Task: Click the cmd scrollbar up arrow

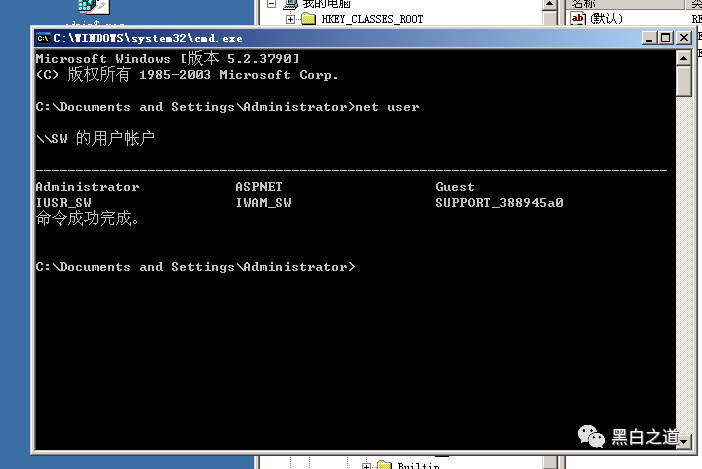Action: [x=684, y=59]
